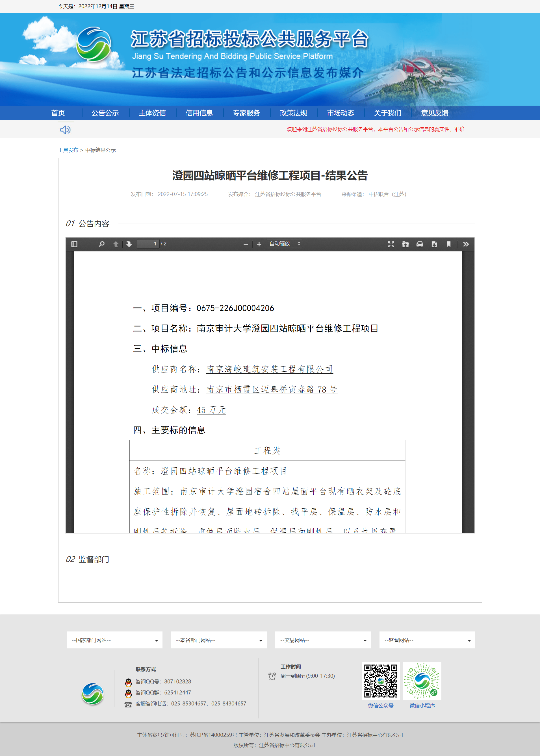Image resolution: width=540 pixels, height=756 pixels.
Task: Open the PDF tools double-arrow menu
Action: pyautogui.click(x=466, y=244)
